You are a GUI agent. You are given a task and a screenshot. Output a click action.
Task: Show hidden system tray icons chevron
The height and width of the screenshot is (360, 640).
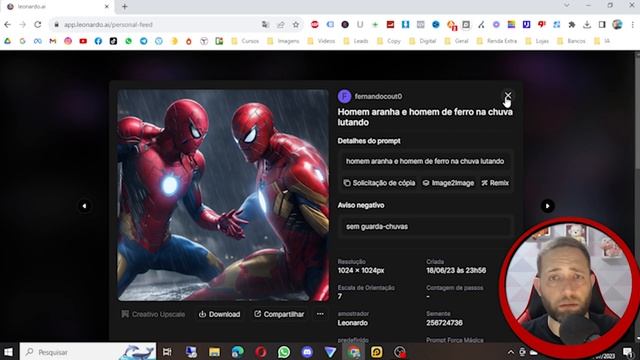coord(511,352)
